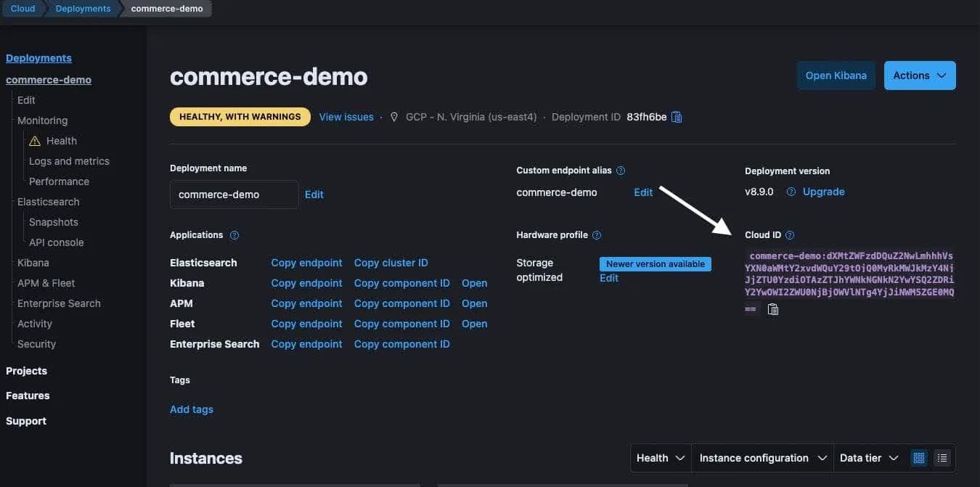The height and width of the screenshot is (487, 980).
Task: Click the help icon beside Upgrade
Action: tap(791, 191)
